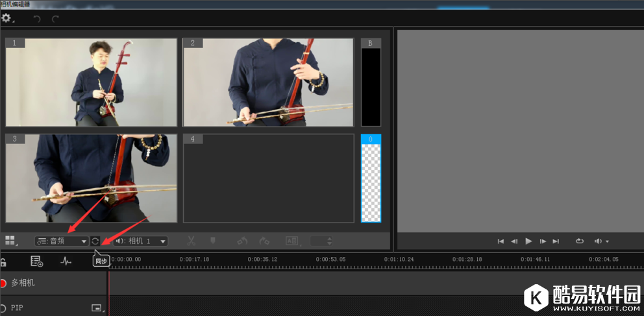Show the audio waveform view icon

coord(66,261)
